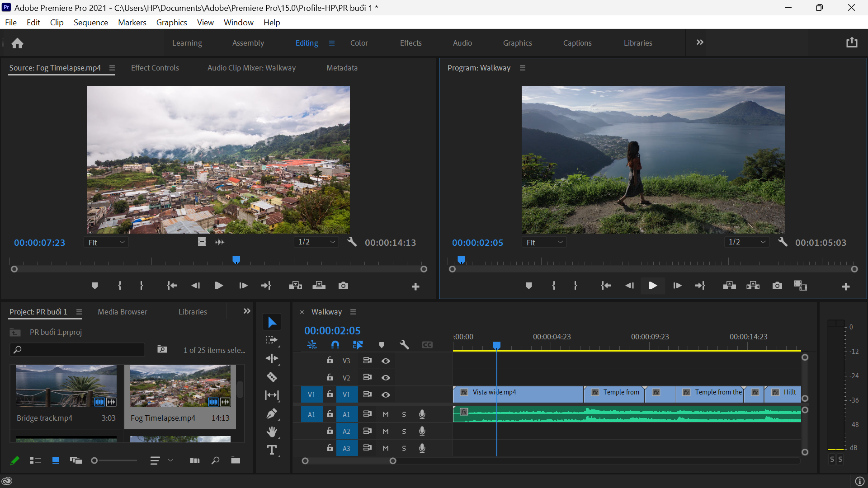Open Source monitor Fit zoom dropdown
868x488 pixels.
click(x=106, y=243)
